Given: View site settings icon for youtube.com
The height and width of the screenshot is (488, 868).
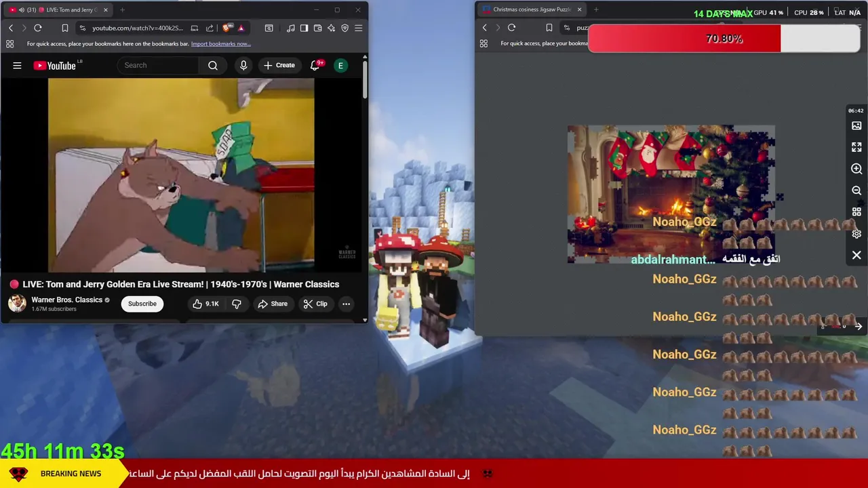Looking at the screenshot, I should [x=83, y=28].
